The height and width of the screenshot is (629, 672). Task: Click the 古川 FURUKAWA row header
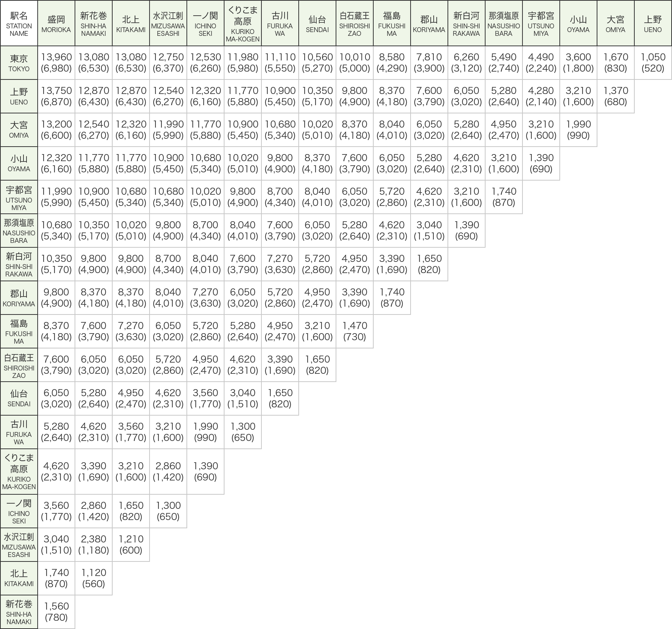coord(19,432)
